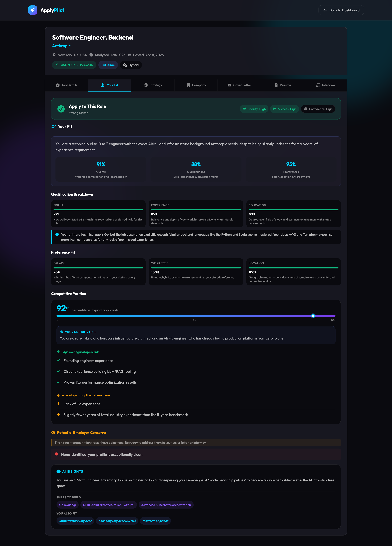Click the eye icon beside Potential Employer Concerns

(x=53, y=433)
